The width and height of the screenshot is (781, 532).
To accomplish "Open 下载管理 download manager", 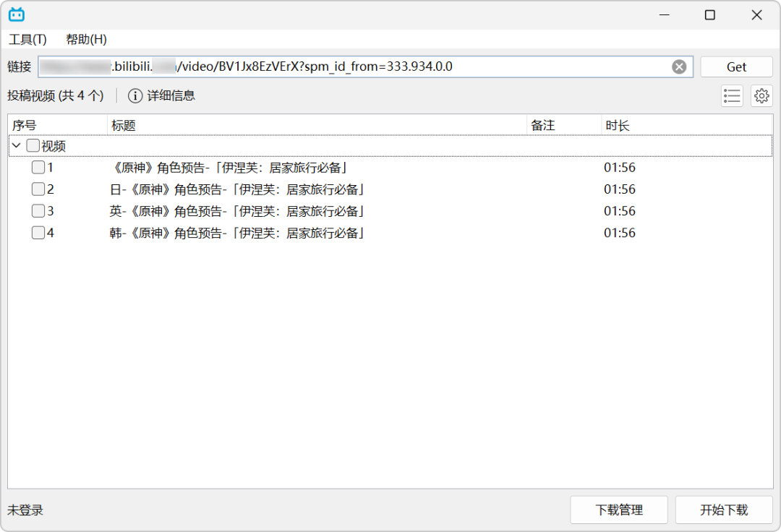I will click(x=618, y=510).
